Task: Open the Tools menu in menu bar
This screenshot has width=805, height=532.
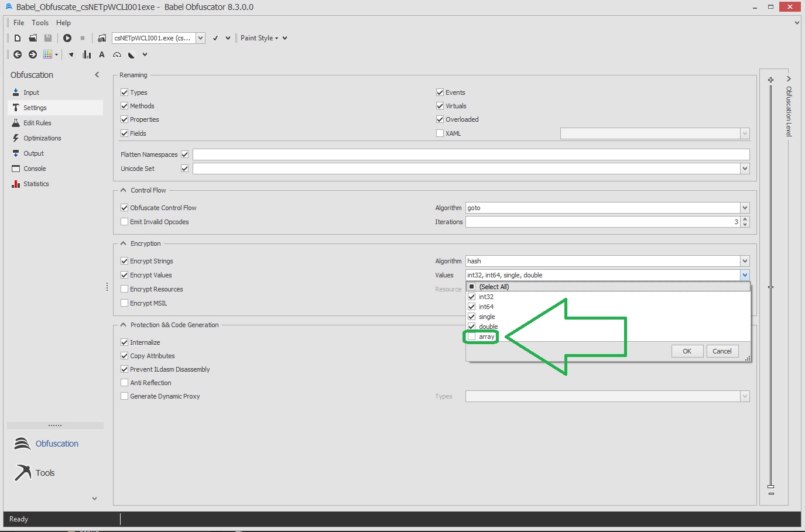Action: [x=40, y=23]
